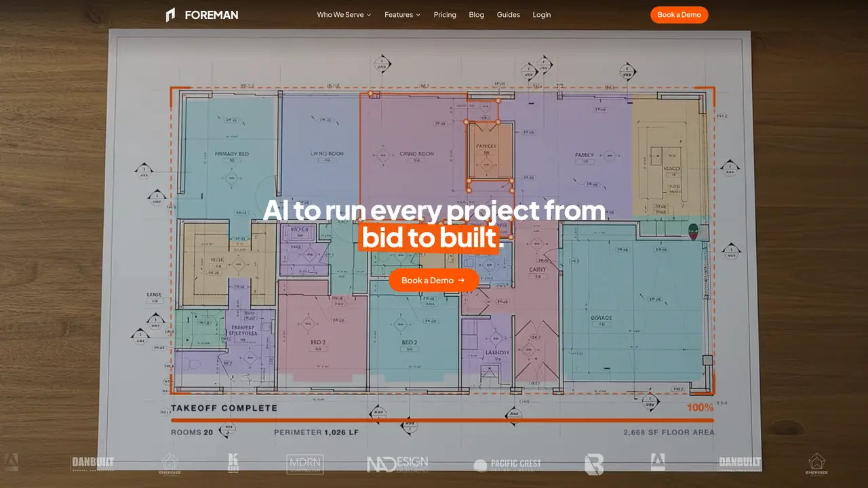This screenshot has width=868, height=488.
Task: Open the Guides page
Action: [509, 15]
